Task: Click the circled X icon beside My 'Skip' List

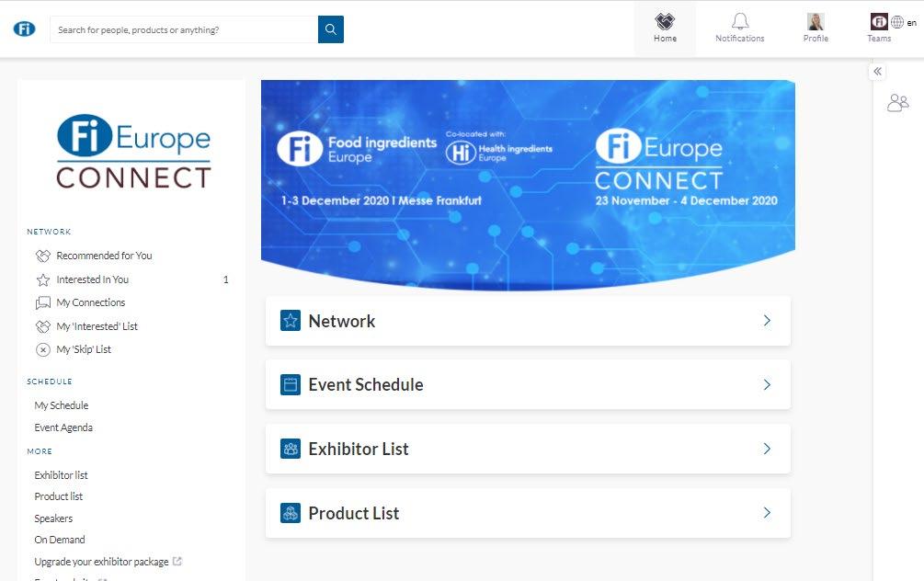Action: click(43, 349)
